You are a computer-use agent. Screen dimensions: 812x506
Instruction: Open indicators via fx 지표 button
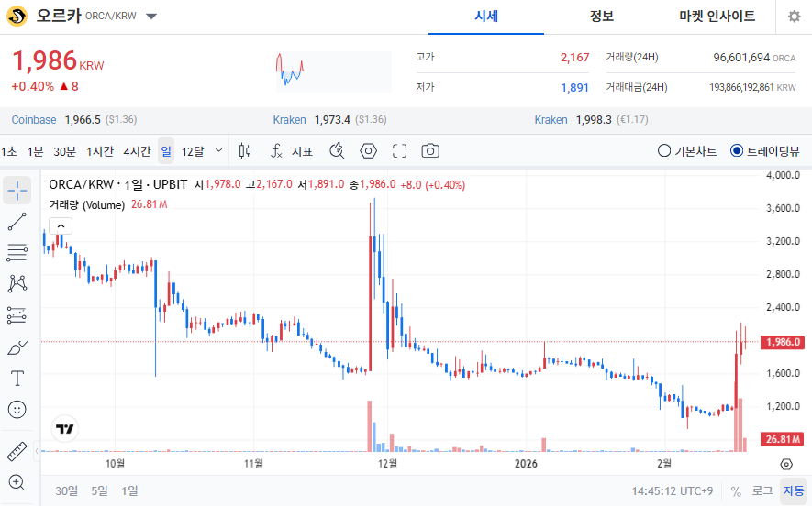pyautogui.click(x=292, y=151)
